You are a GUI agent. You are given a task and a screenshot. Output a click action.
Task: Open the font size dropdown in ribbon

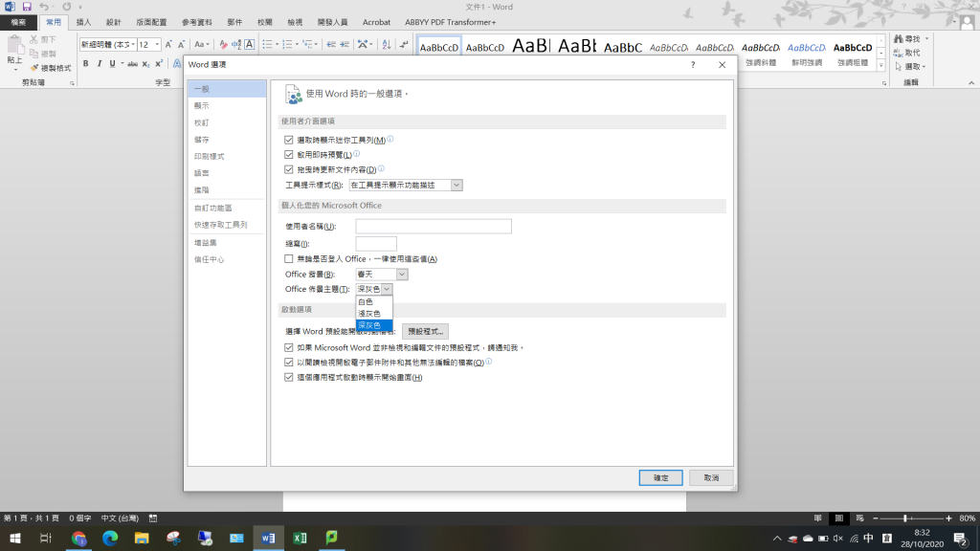pos(157,44)
